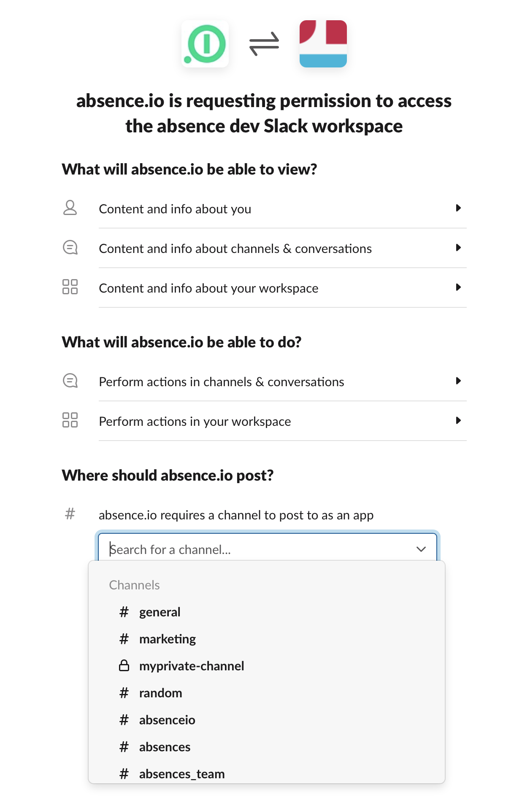Click the chat bubble icon in the view section
Image resolution: width=514 pixels, height=812 pixels.
pos(70,247)
